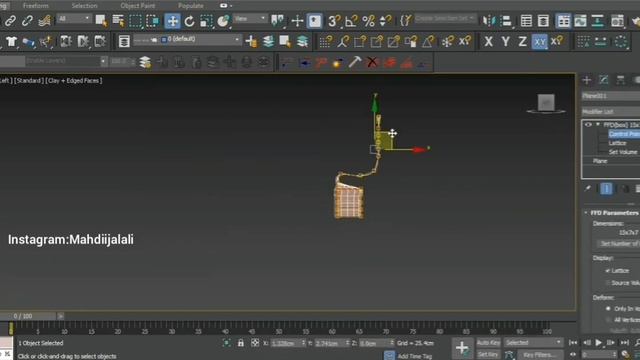Open the reference coordinate system 'View' dropdown
Viewport: 640px width, 360px height.
(x=250, y=19)
